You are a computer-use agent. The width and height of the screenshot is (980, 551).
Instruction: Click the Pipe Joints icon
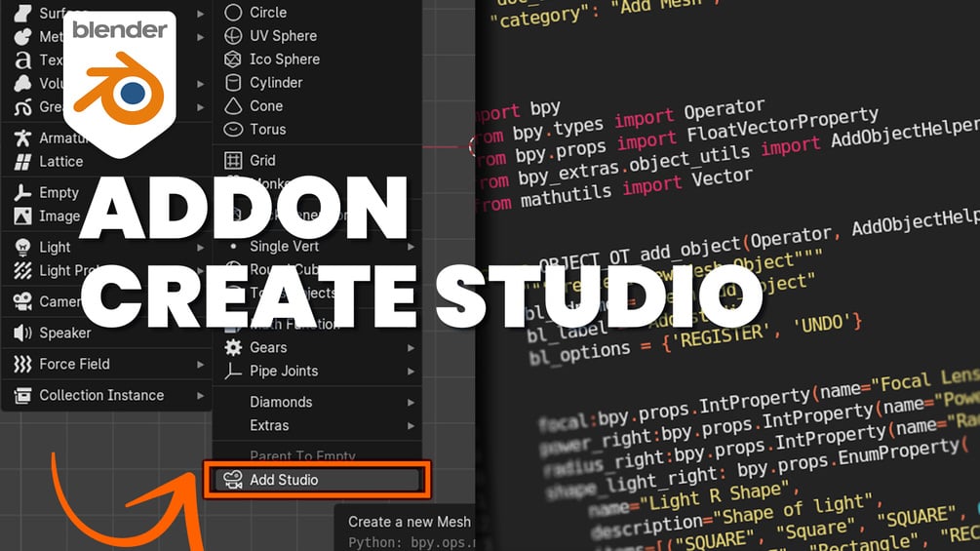point(233,372)
